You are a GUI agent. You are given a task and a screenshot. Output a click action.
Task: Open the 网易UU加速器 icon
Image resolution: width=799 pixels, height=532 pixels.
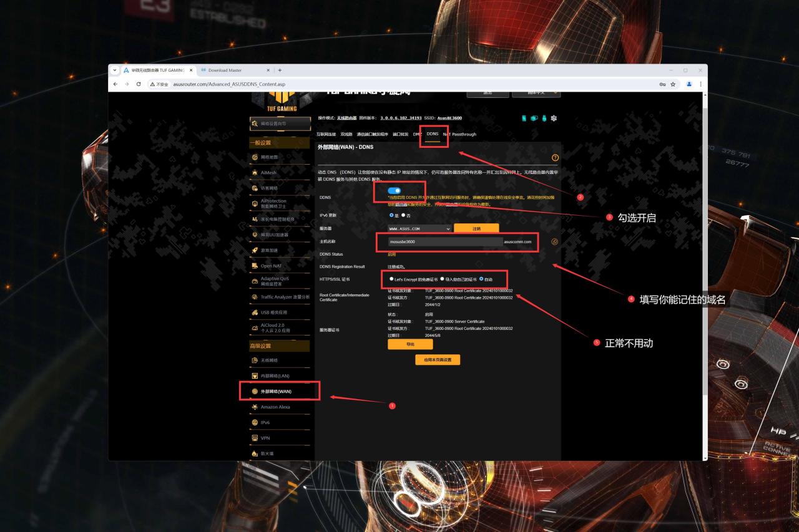(255, 235)
